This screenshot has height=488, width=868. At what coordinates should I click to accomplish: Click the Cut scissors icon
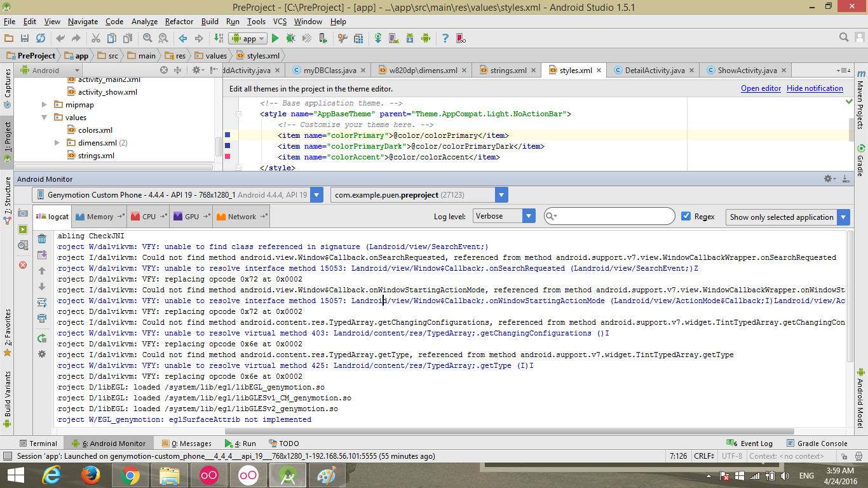pos(96,38)
